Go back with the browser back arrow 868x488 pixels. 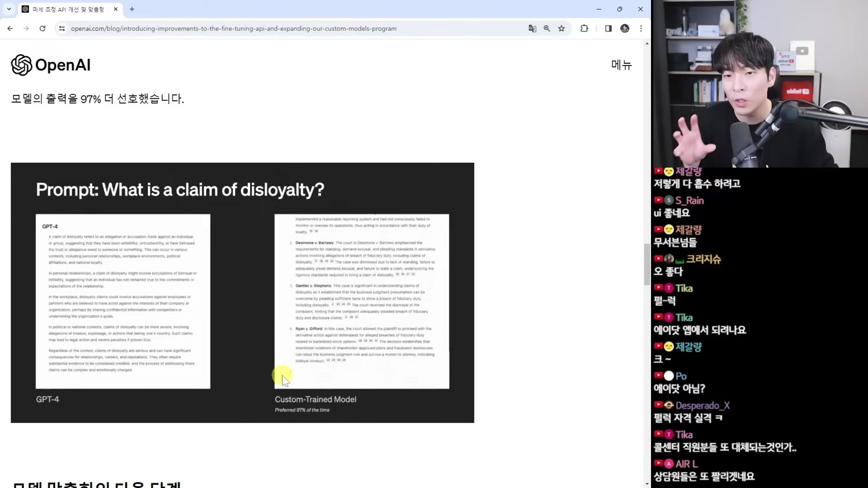pyautogui.click(x=10, y=28)
